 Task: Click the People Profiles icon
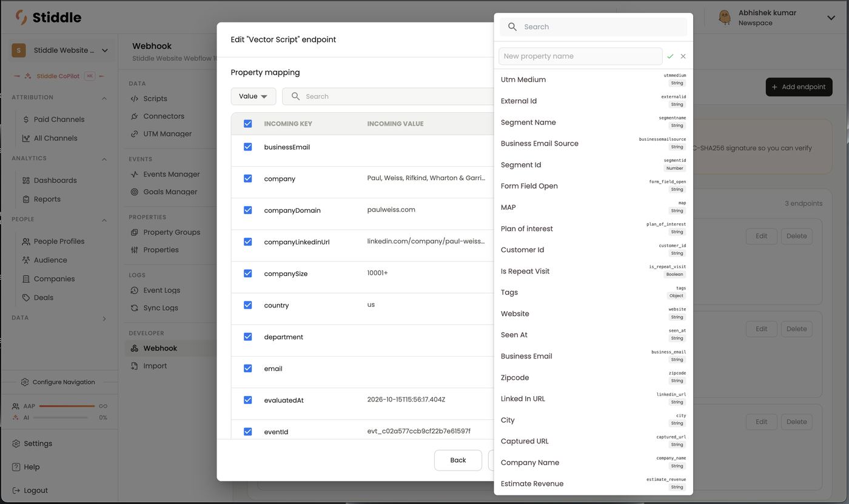(x=26, y=241)
